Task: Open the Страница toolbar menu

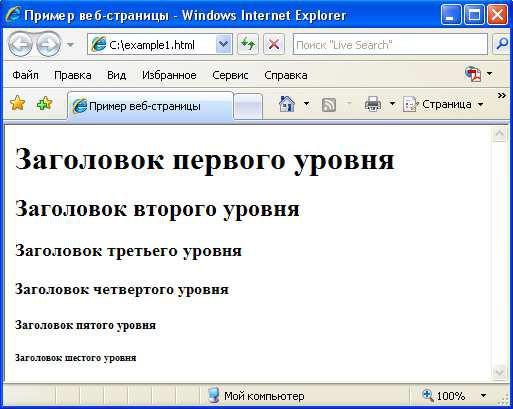Action: (x=443, y=104)
